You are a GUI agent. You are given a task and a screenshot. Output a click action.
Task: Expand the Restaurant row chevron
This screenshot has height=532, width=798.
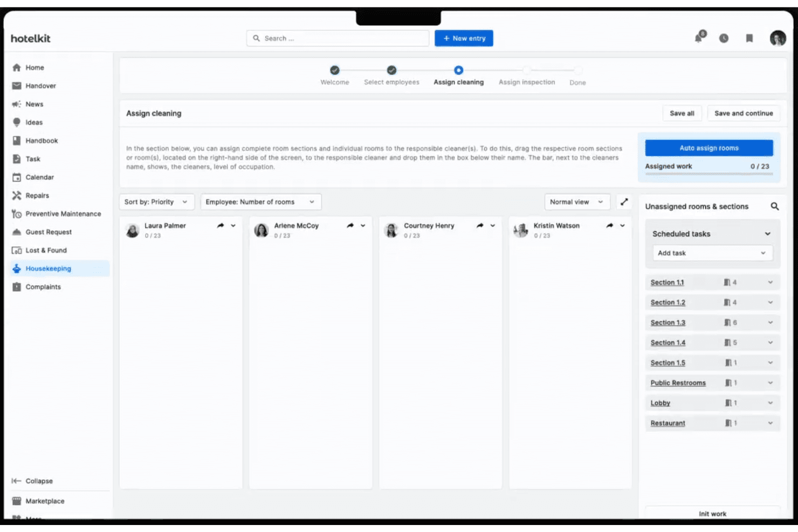point(771,423)
